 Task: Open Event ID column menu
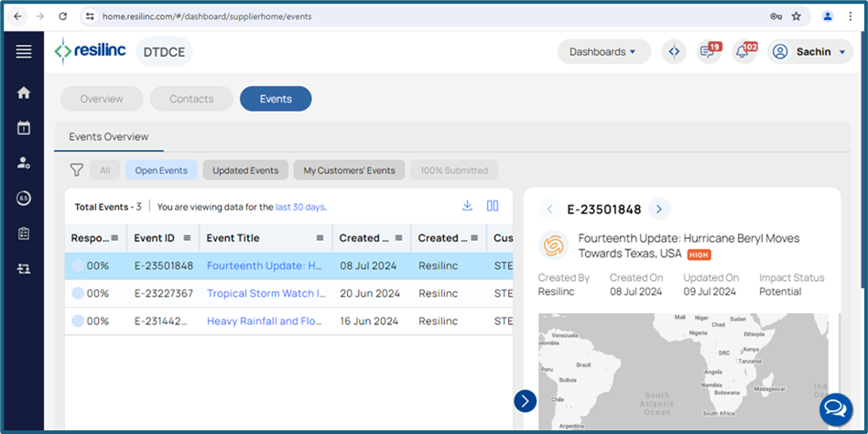point(187,238)
